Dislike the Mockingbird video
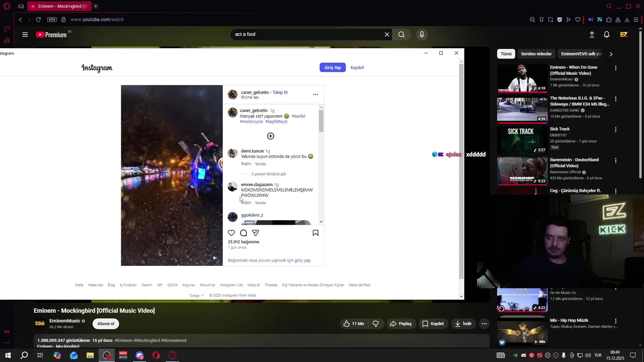The height and width of the screenshot is (362, 644). coord(376,324)
